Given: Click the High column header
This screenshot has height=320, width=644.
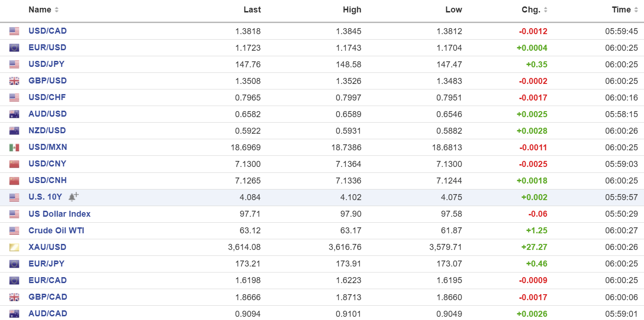Looking at the screenshot, I should pos(352,10).
